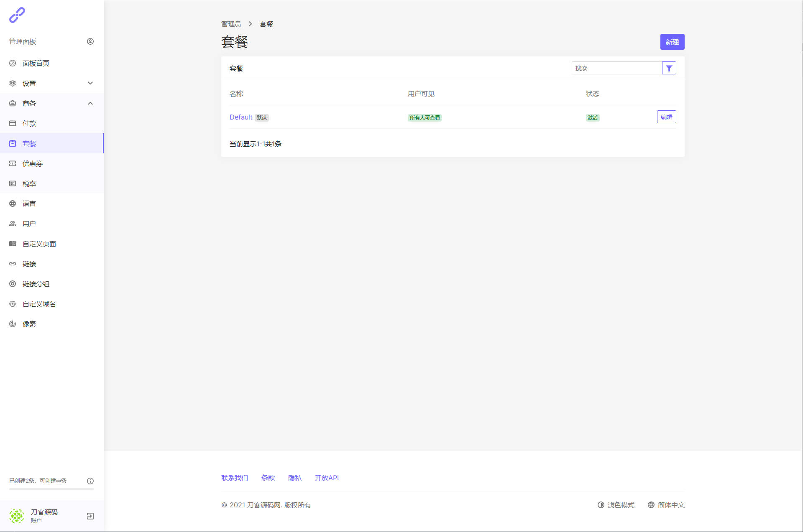Open the 简体中文 language selector text
803x532 pixels.
pyautogui.click(x=671, y=505)
